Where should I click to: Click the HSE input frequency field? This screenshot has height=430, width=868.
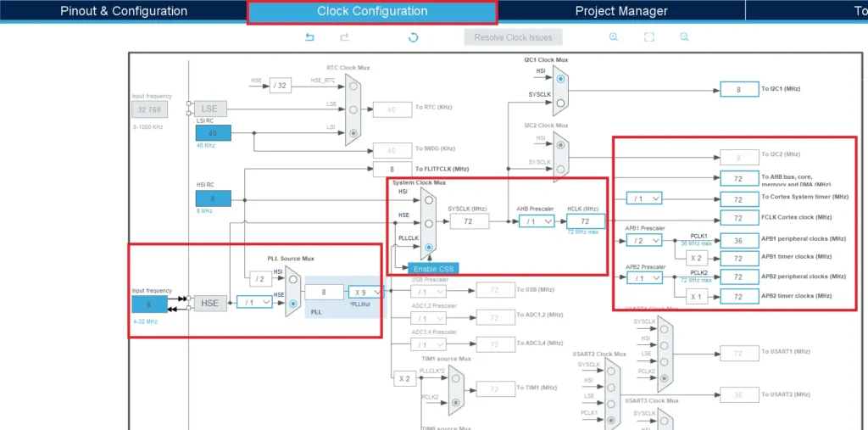[x=149, y=304]
